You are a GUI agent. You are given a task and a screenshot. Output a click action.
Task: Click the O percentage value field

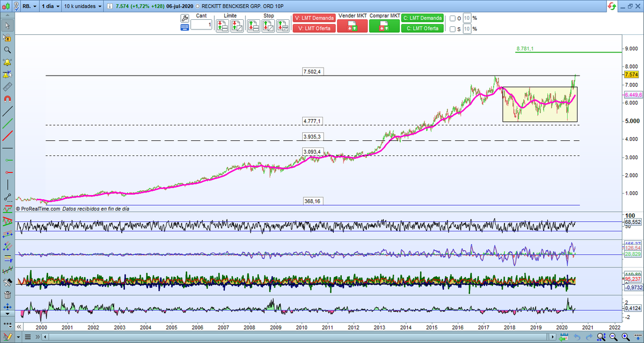467,18
